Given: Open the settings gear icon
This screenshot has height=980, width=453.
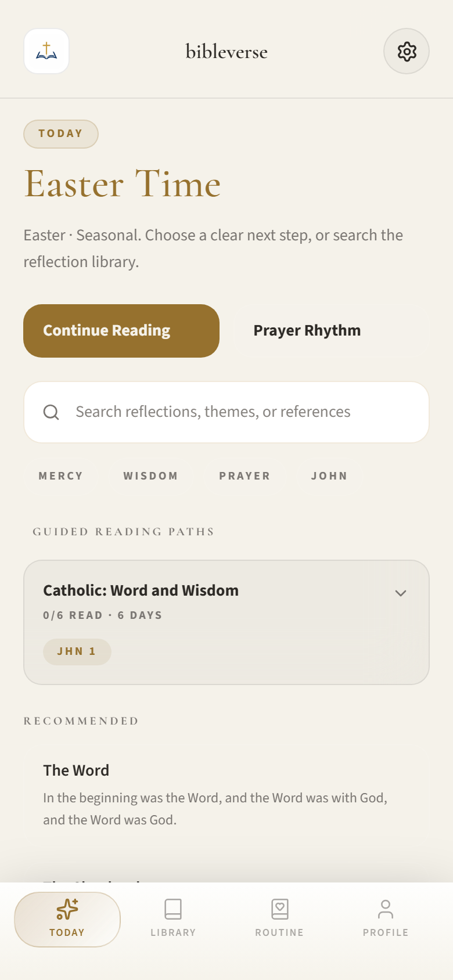Looking at the screenshot, I should (x=406, y=51).
